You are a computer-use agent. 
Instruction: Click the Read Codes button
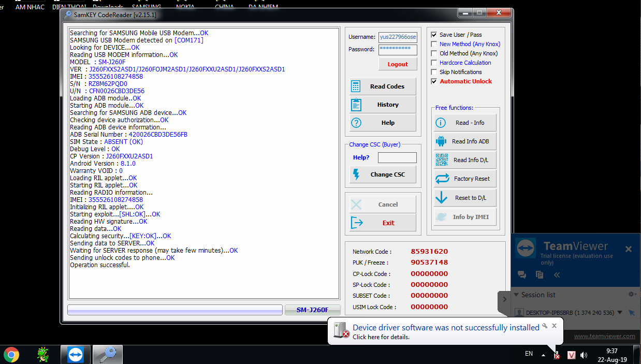(x=383, y=86)
